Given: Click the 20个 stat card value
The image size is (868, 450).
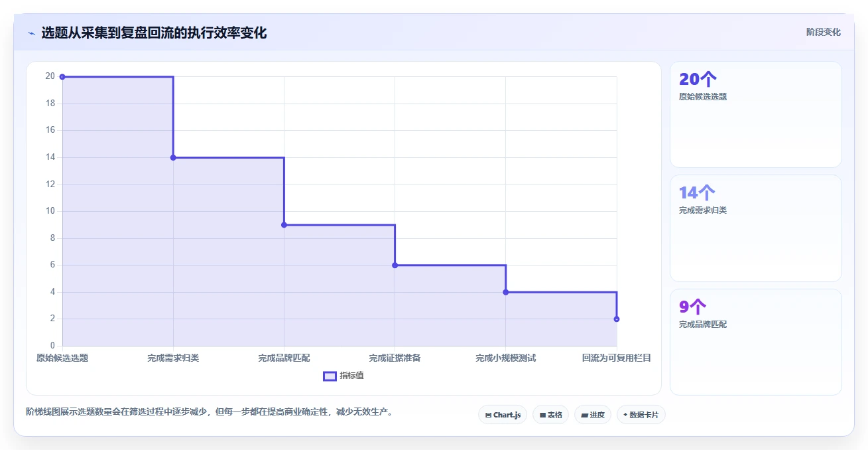Looking at the screenshot, I should coord(698,79).
